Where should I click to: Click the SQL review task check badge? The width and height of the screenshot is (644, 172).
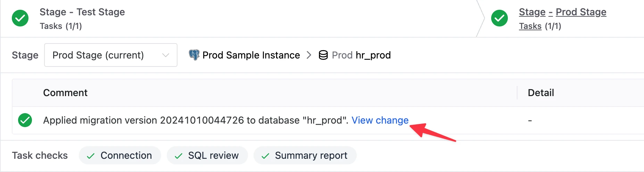pyautogui.click(x=207, y=155)
